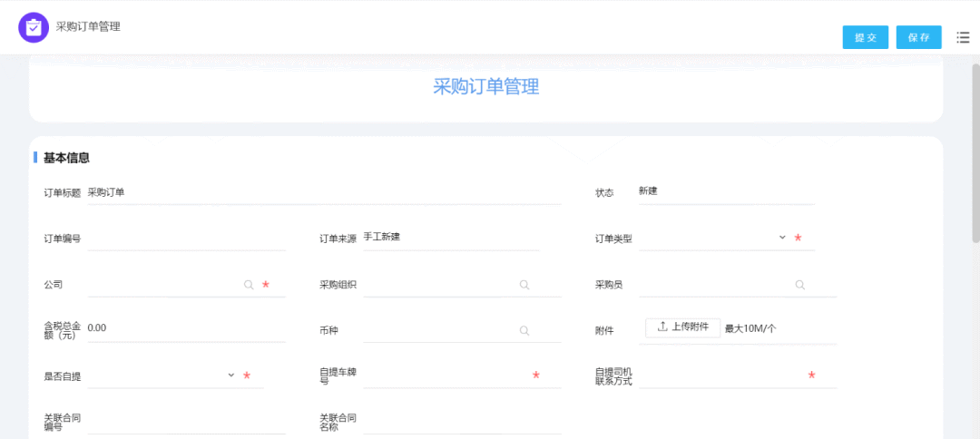Screen dimensions: 980x439
Task: Click the search icon in 采购员 field
Action: pyautogui.click(x=800, y=285)
